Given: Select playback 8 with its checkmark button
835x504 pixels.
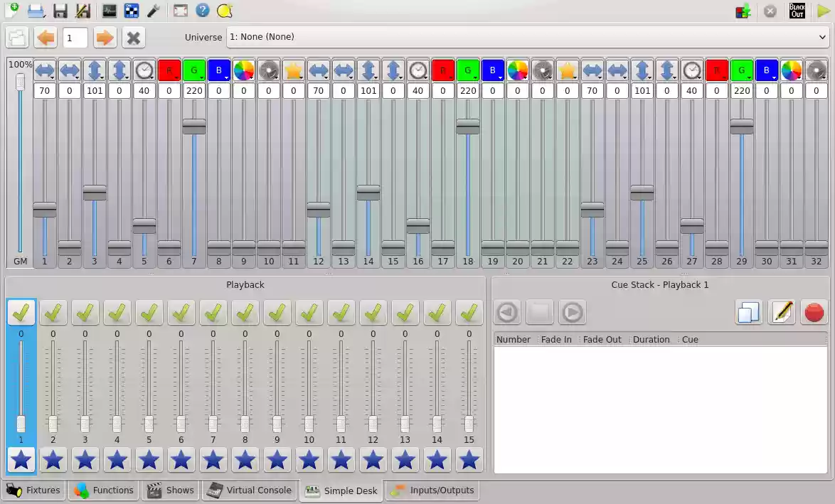Looking at the screenshot, I should [245, 312].
